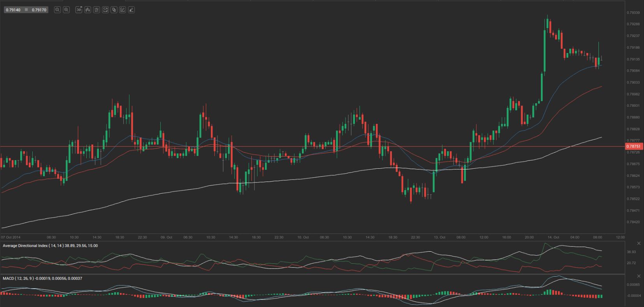Change the candlestick chart type

[x=88, y=10]
